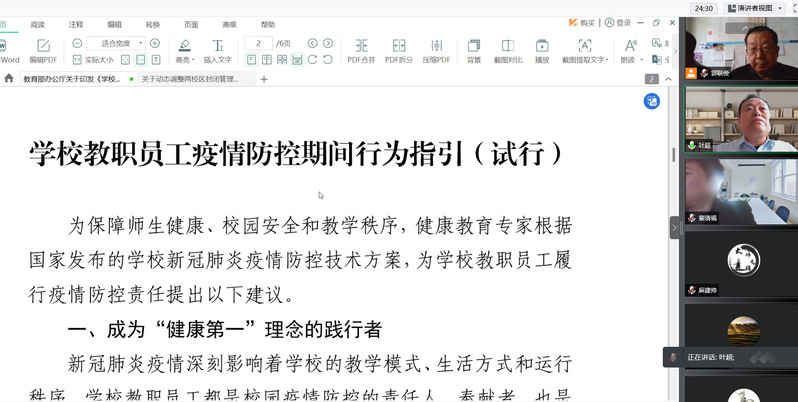Click the 购买 purchase link
Screen dimensions: 798x402
click(582, 23)
